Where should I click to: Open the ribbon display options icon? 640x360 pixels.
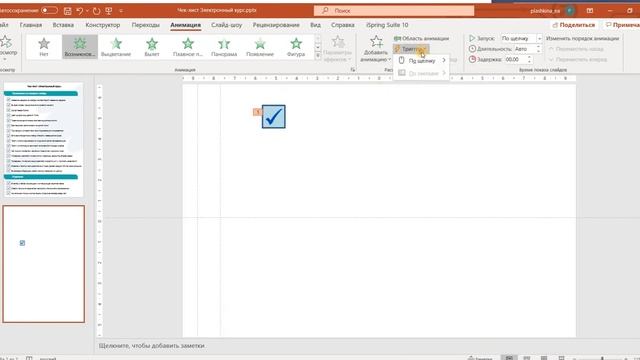tap(590, 11)
